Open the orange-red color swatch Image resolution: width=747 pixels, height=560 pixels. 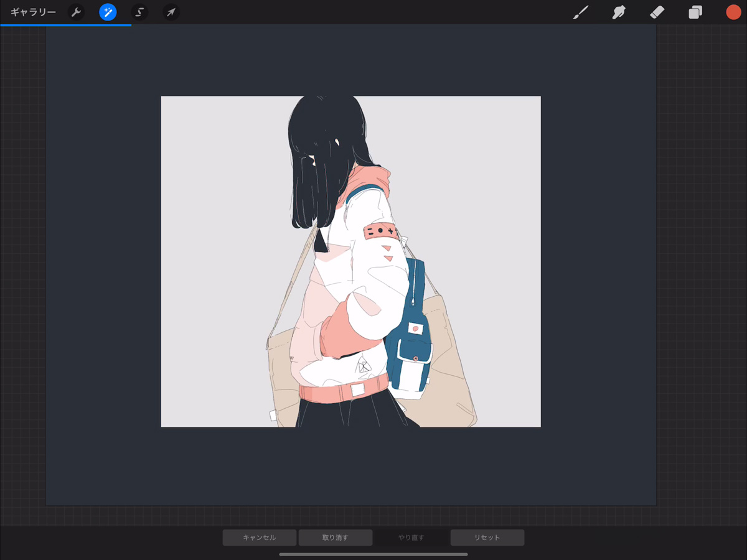point(733,12)
